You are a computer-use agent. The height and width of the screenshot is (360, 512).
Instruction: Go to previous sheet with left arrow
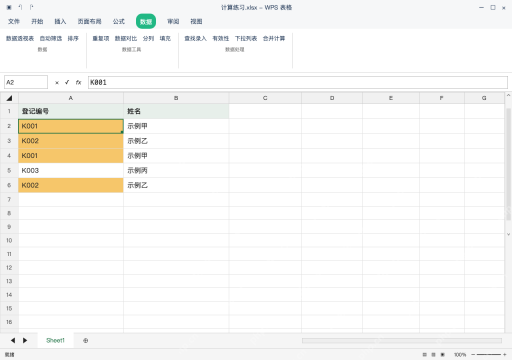(x=13, y=340)
